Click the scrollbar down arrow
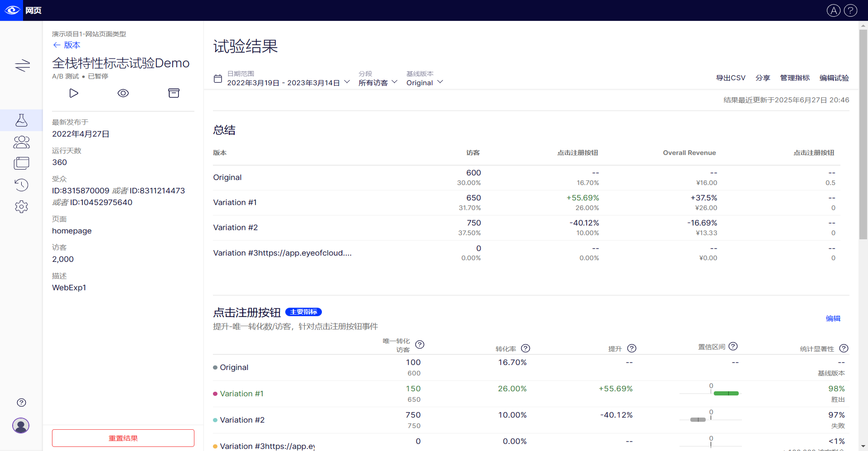This screenshot has width=868, height=451. tap(863, 447)
